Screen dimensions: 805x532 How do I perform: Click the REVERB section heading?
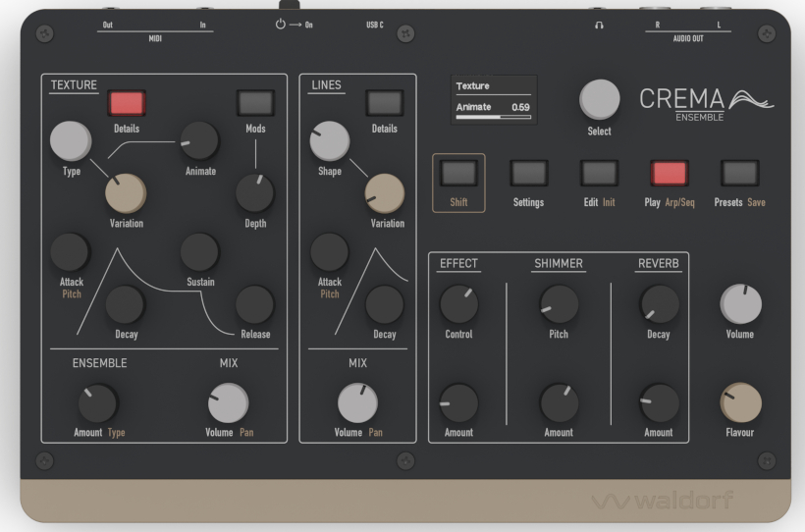coord(659,263)
